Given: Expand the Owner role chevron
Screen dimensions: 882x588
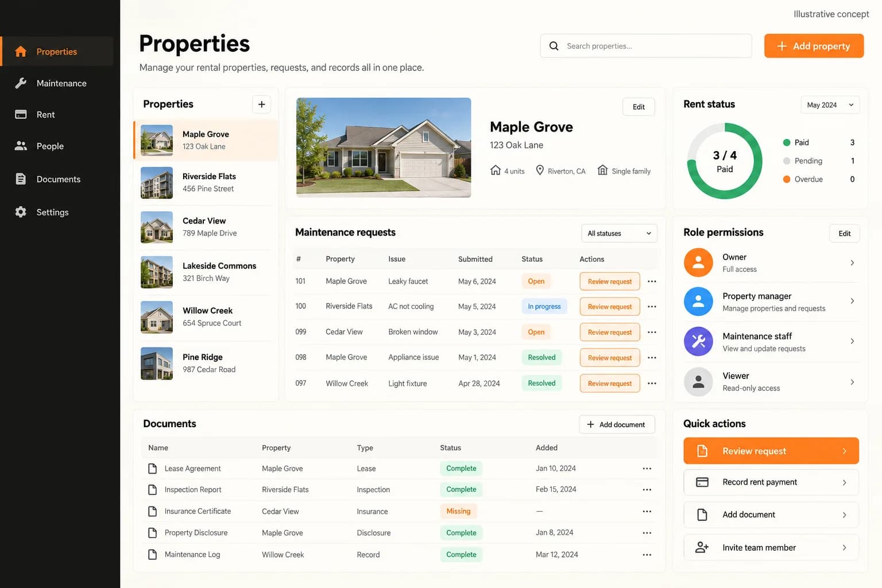Looking at the screenshot, I should [852, 263].
